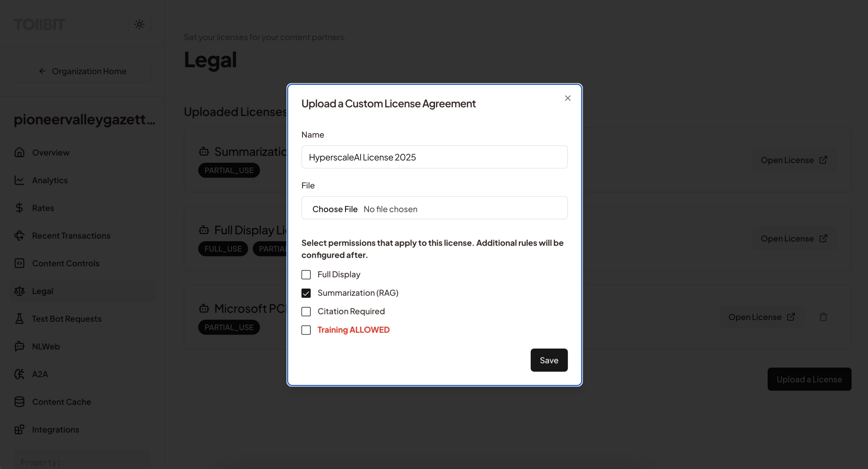Viewport: 868px width, 469px height.
Task: Select Legal in the sidebar
Action: click(43, 291)
